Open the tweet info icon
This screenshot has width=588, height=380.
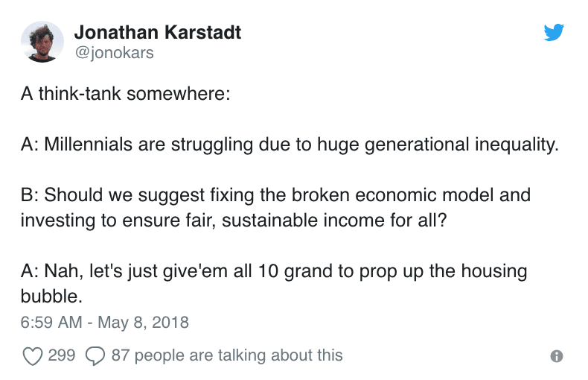(x=557, y=356)
